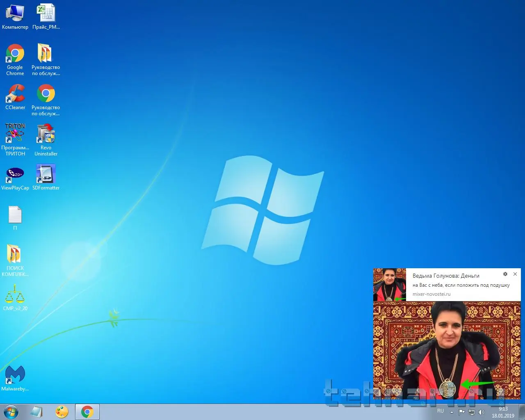
Task: Dismiss the Ведьма Голунова notification
Action: click(x=515, y=274)
